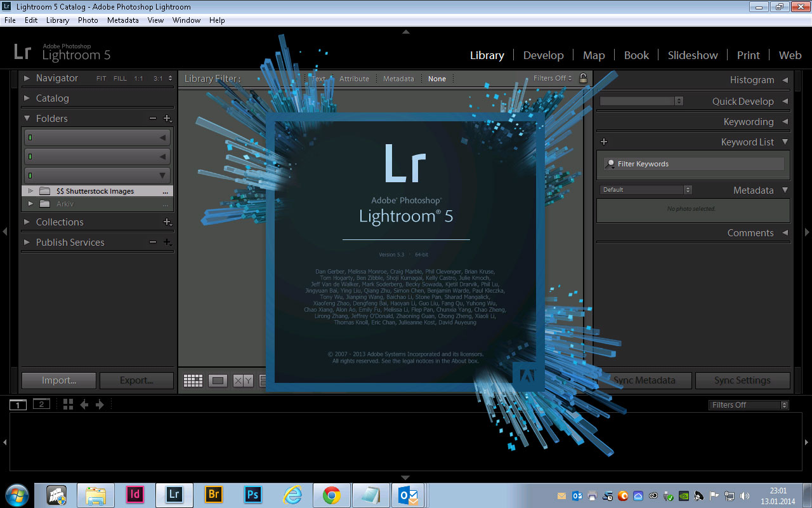Open the taskbar clock showing 23:01

point(778,496)
